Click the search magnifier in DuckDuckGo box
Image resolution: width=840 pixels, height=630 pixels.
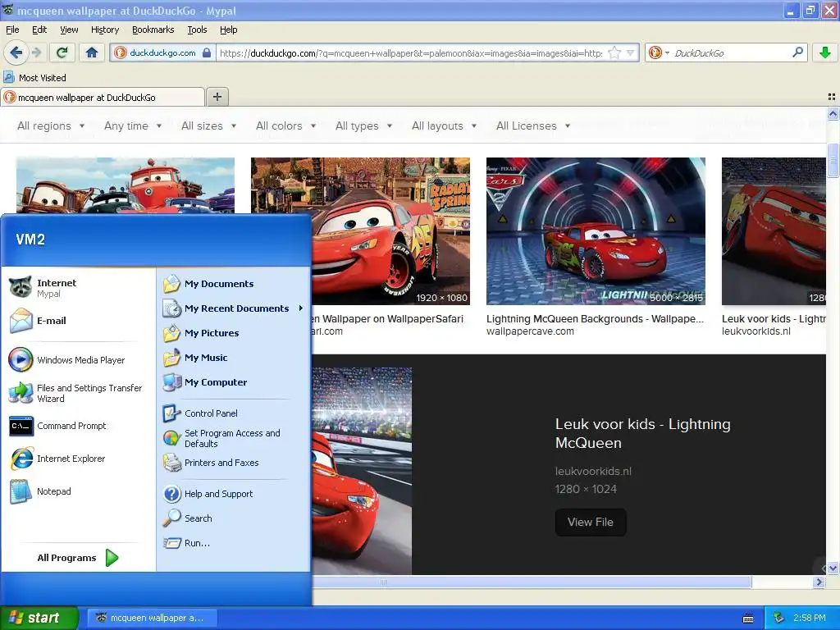[797, 52]
